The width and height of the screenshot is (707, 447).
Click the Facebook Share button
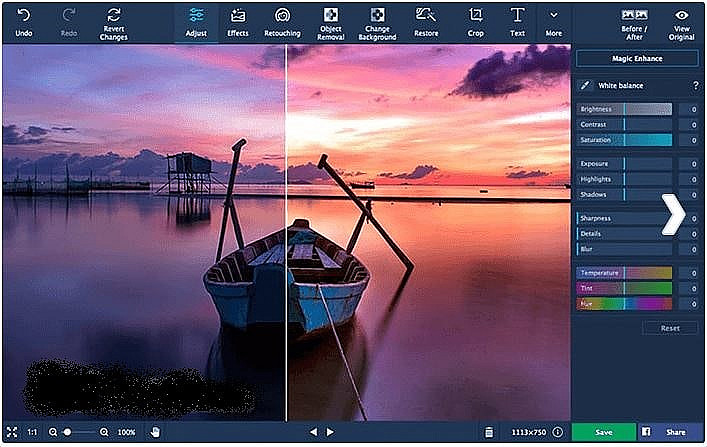(x=670, y=432)
